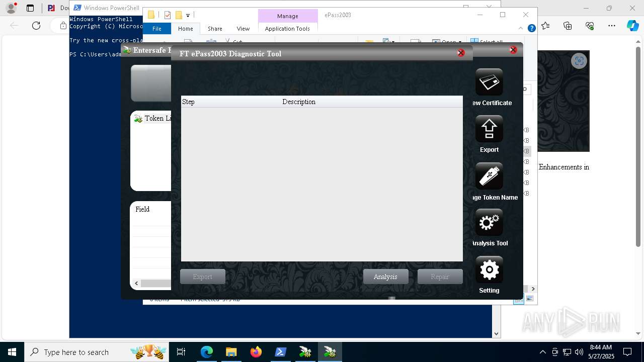This screenshot has width=644, height=362.
Task: Open Firefox from the taskbar
Action: tap(256, 352)
